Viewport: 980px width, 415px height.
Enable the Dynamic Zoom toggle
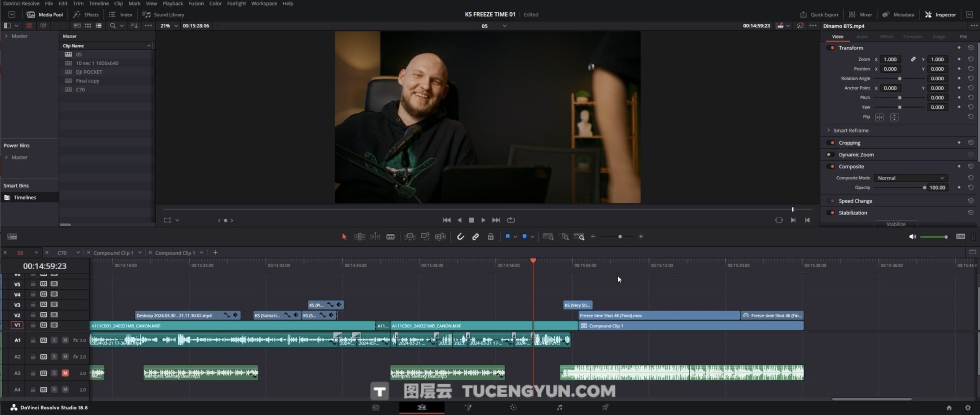830,155
